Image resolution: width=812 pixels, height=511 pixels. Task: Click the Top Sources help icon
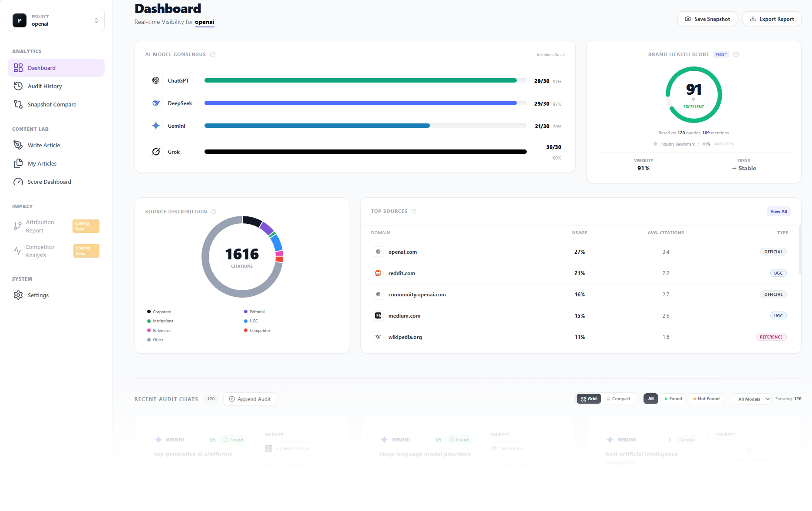pos(414,211)
